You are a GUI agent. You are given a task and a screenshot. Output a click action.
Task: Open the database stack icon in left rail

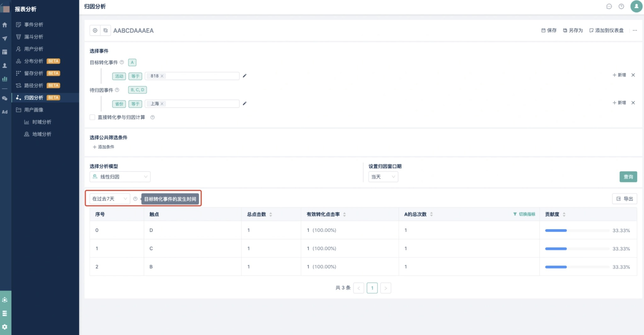pos(4,313)
